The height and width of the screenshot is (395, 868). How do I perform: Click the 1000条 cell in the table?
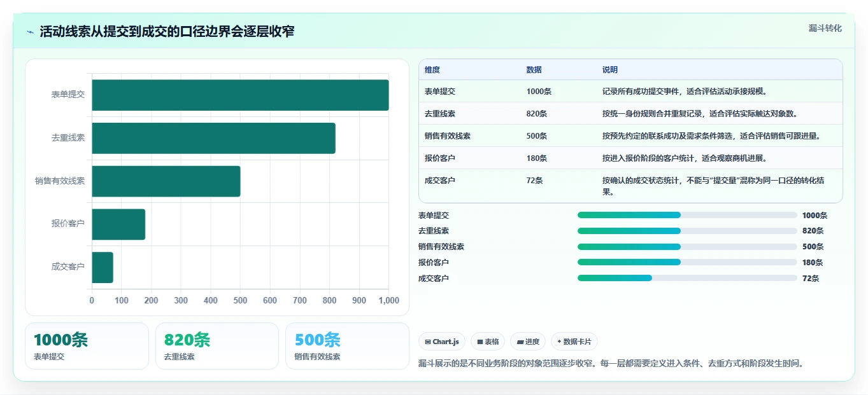(539, 92)
